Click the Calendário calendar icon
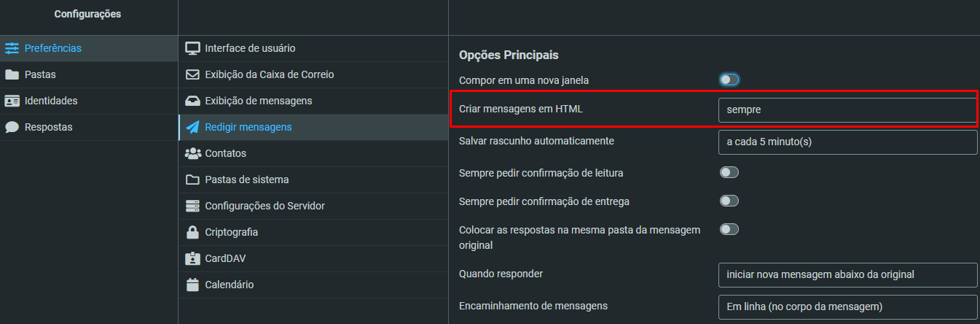Viewport: 980px width, 324px height. [192, 285]
